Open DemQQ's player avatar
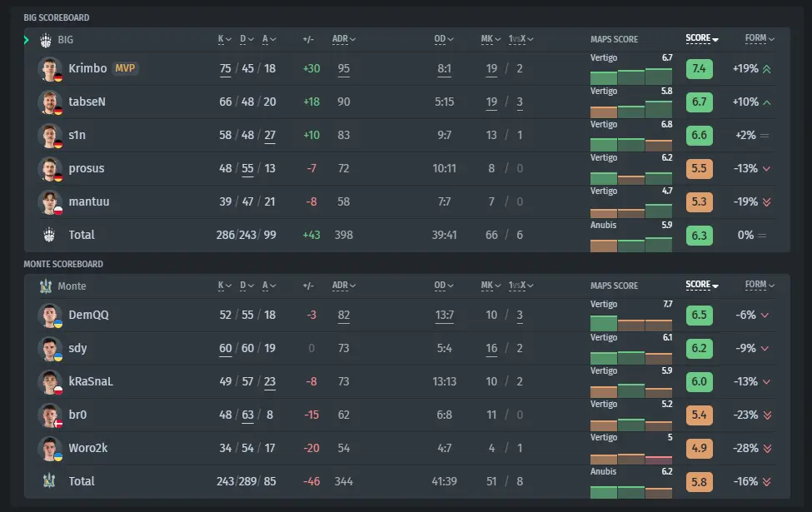This screenshot has height=512, width=812. pyautogui.click(x=50, y=316)
